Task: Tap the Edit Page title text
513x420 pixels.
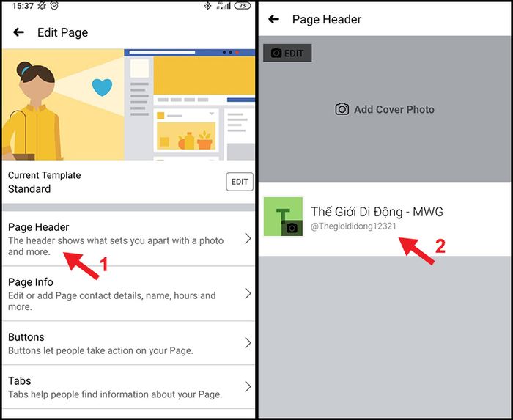Action: tap(62, 32)
